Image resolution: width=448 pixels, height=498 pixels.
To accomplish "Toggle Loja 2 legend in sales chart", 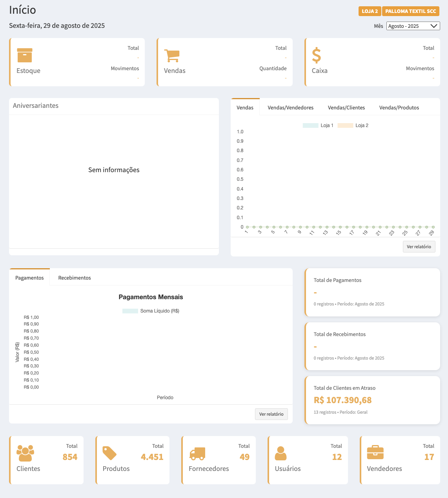I will [353, 125].
